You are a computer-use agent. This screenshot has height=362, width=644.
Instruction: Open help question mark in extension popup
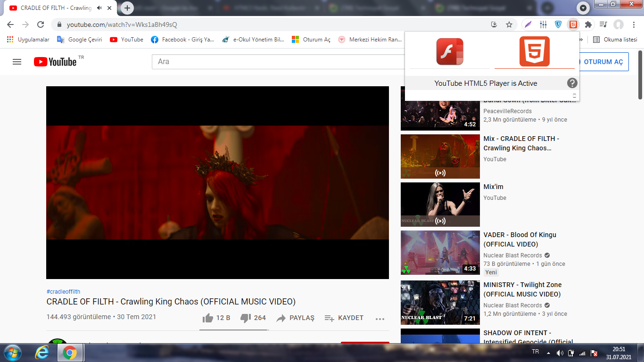tap(572, 83)
